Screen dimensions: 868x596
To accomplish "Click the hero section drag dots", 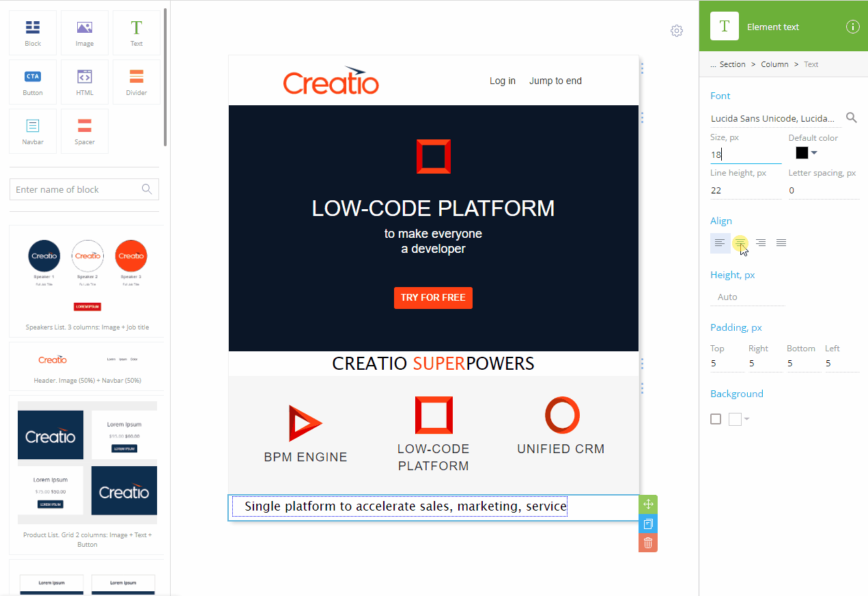I will pyautogui.click(x=642, y=118).
